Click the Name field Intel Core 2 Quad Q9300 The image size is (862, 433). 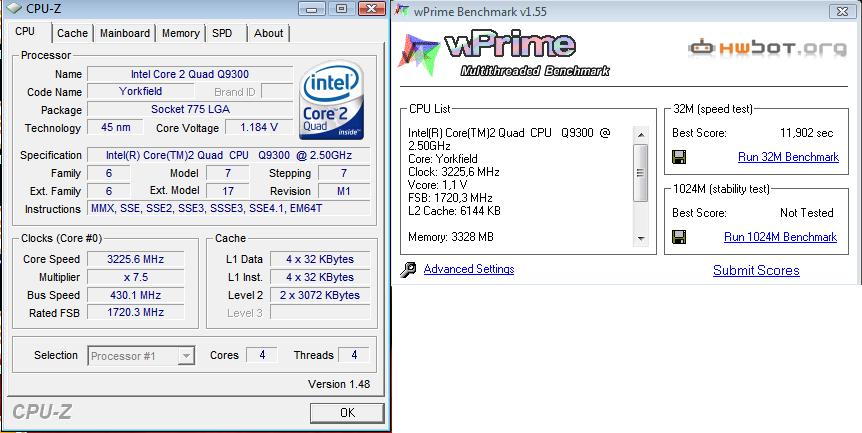point(190,74)
